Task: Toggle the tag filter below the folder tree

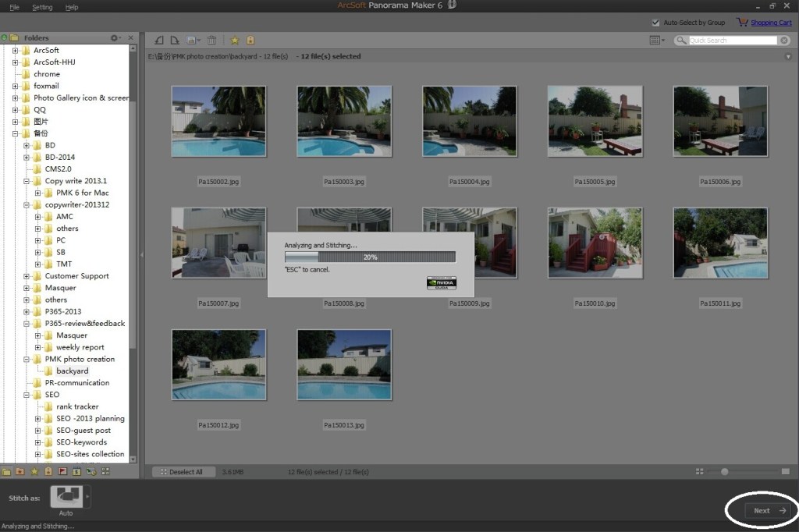Action: (x=48, y=471)
